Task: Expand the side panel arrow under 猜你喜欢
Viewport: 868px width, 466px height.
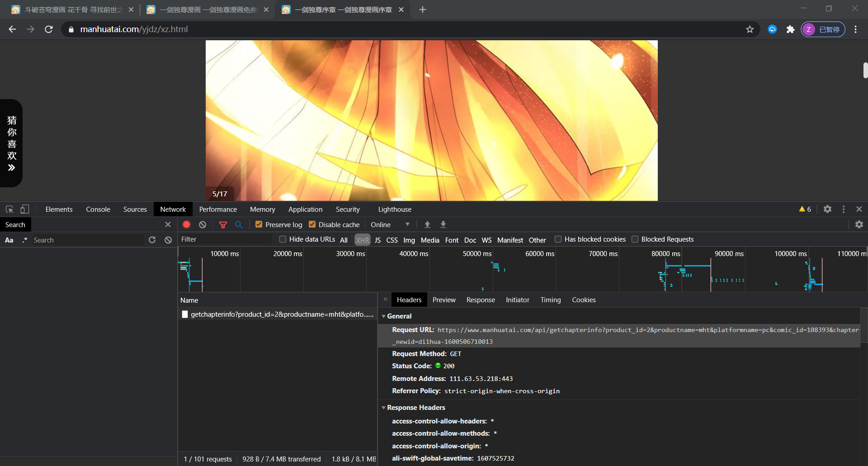Action: coord(12,167)
